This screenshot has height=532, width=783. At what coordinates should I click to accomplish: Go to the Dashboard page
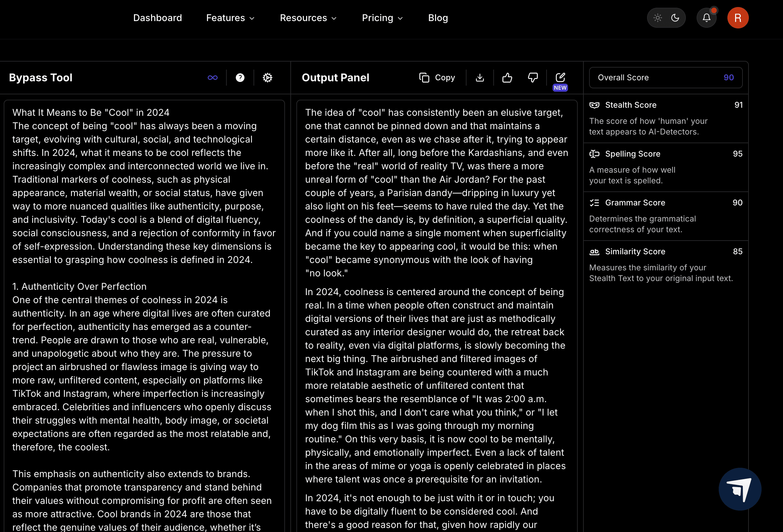click(x=157, y=18)
